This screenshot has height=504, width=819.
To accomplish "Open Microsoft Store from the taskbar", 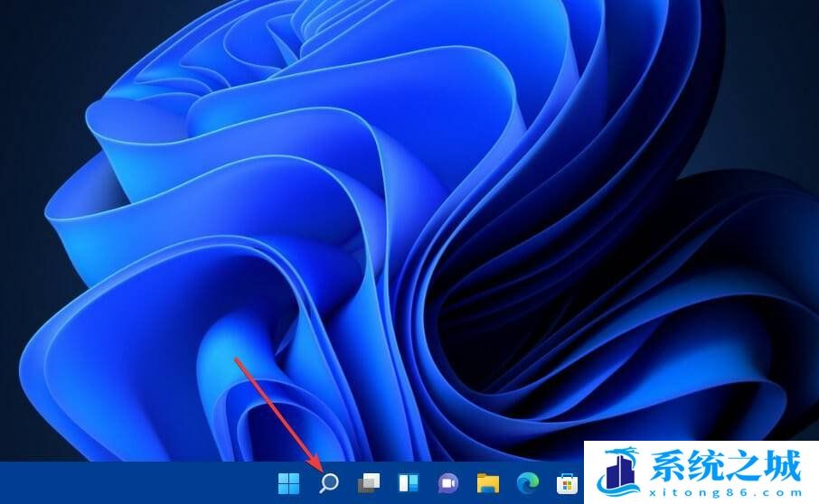I will click(567, 483).
